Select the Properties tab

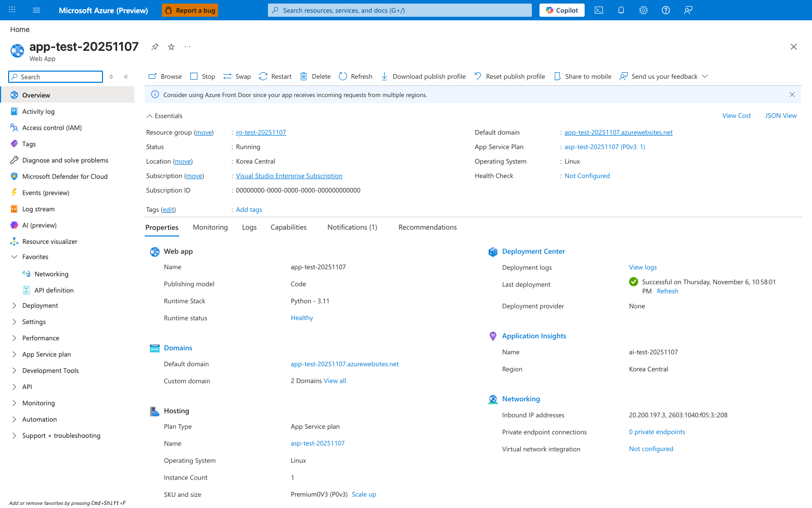point(162,227)
